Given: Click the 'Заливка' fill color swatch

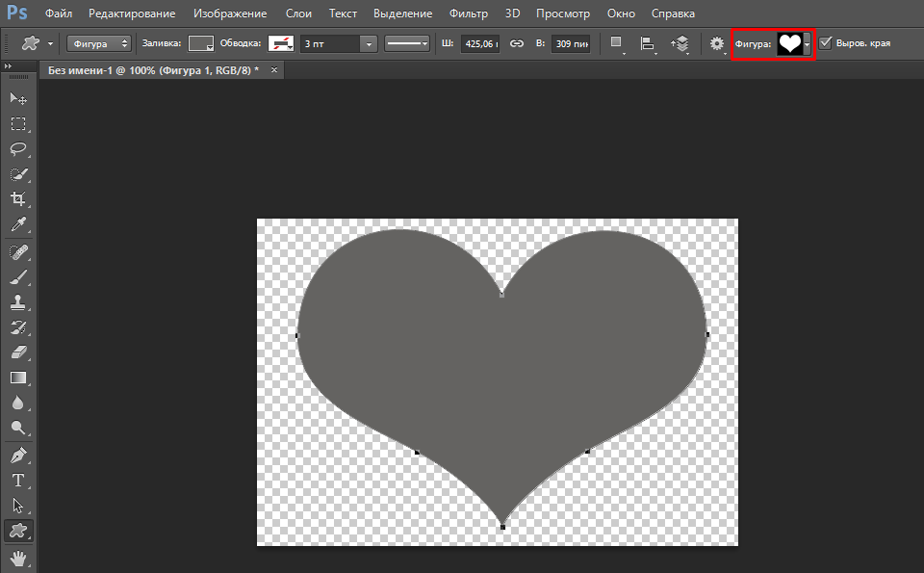Looking at the screenshot, I should (200, 44).
